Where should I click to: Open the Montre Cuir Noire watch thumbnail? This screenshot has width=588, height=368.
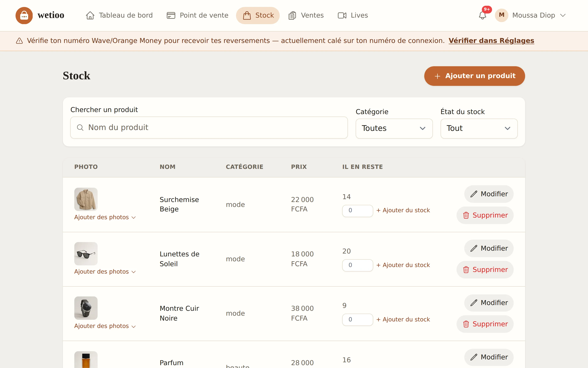pyautogui.click(x=86, y=308)
